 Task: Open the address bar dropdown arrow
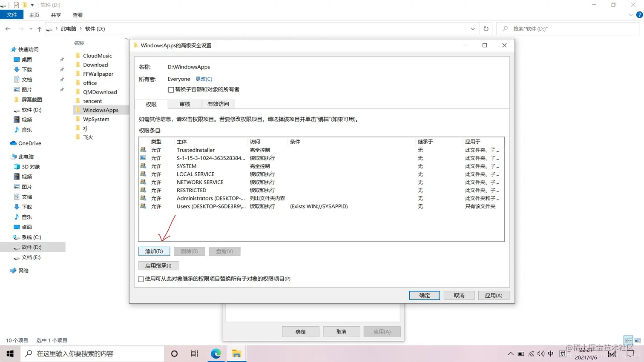(473, 29)
